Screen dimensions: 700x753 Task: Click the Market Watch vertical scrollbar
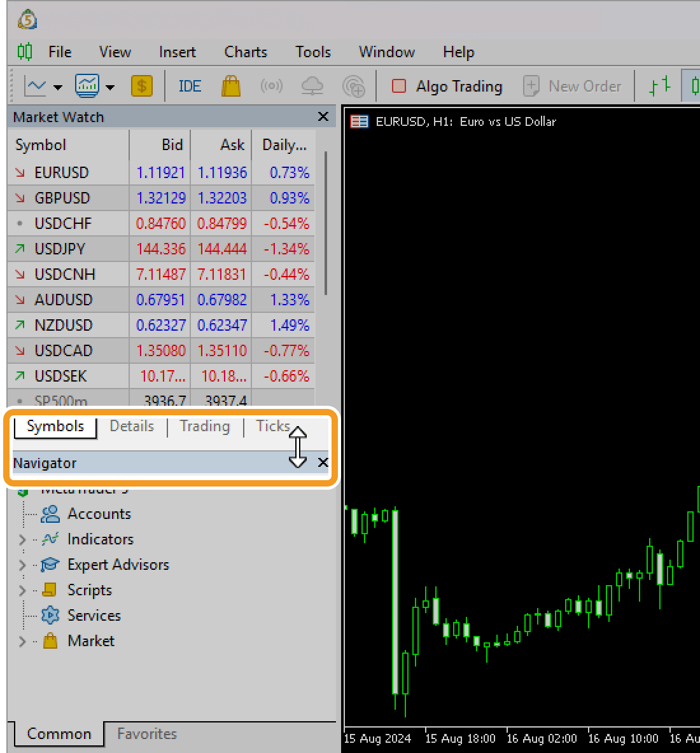pos(326,223)
